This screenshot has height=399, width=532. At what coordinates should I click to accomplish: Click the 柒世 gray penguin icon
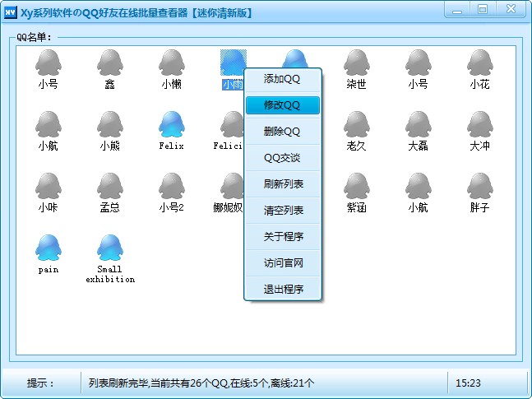click(x=357, y=63)
